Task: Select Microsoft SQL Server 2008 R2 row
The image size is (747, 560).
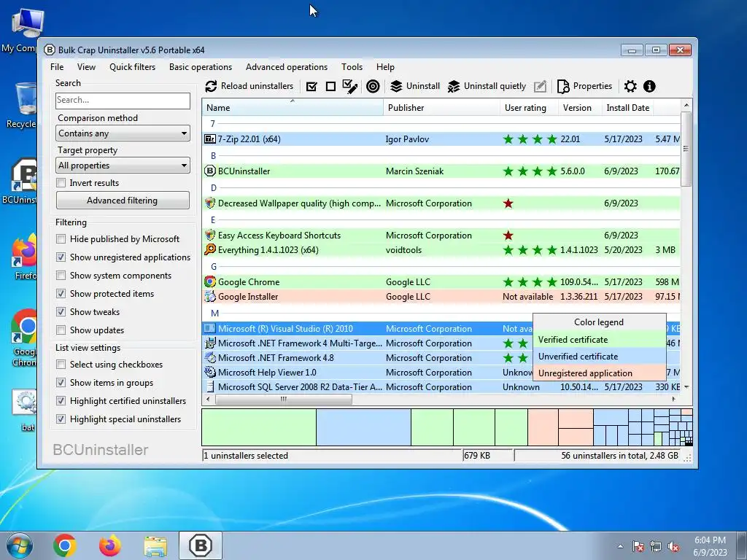Action: [441, 386]
